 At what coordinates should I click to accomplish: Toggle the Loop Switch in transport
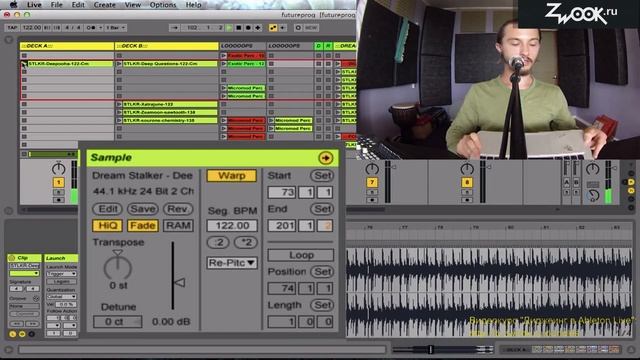[x=298, y=28]
